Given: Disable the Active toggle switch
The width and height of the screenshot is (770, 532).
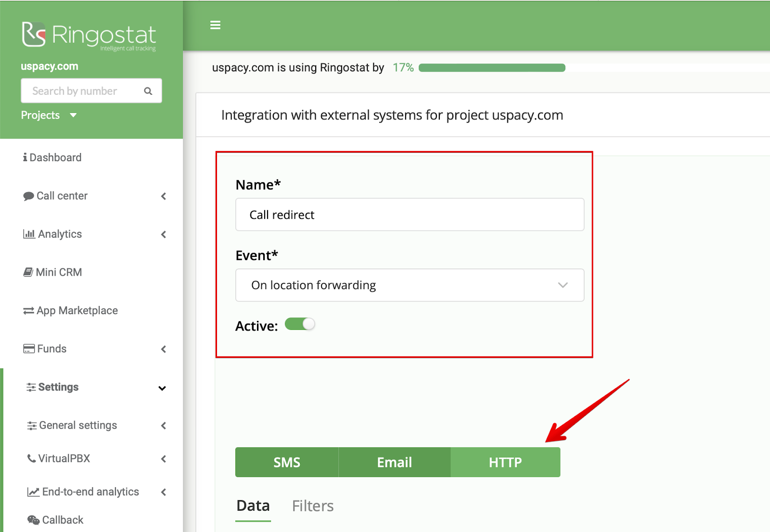Looking at the screenshot, I should (300, 324).
